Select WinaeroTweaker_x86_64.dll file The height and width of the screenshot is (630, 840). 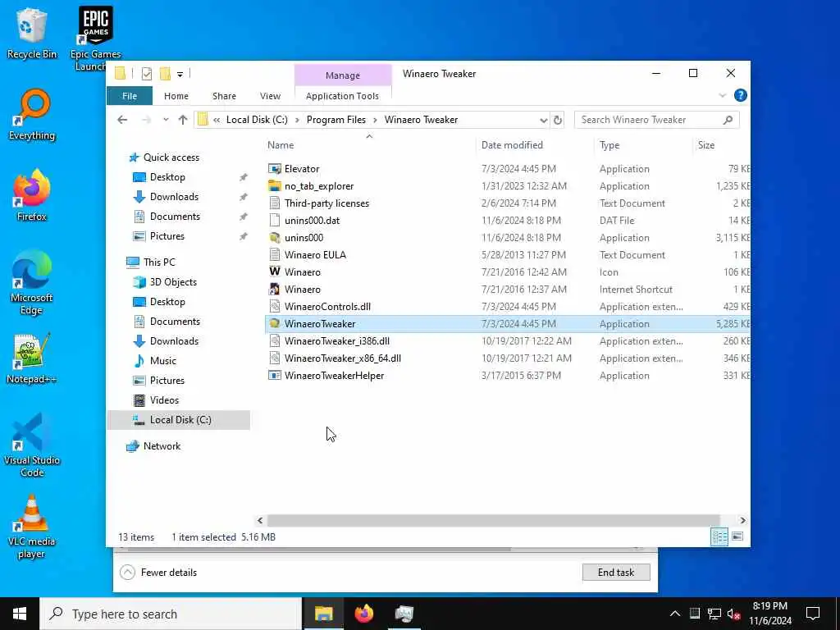point(507,358)
